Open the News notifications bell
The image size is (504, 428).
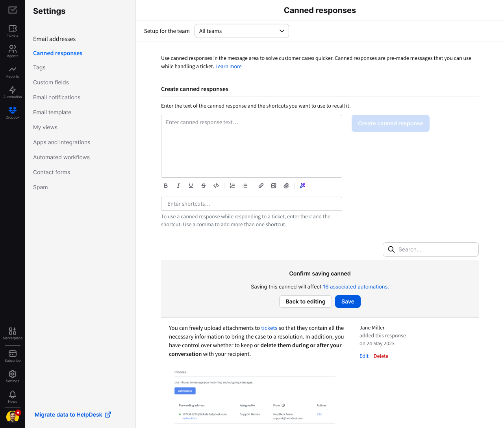[x=13, y=397]
